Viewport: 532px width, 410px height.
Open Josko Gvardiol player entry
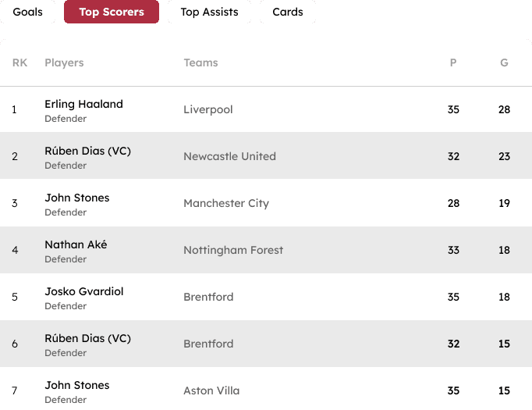84,291
